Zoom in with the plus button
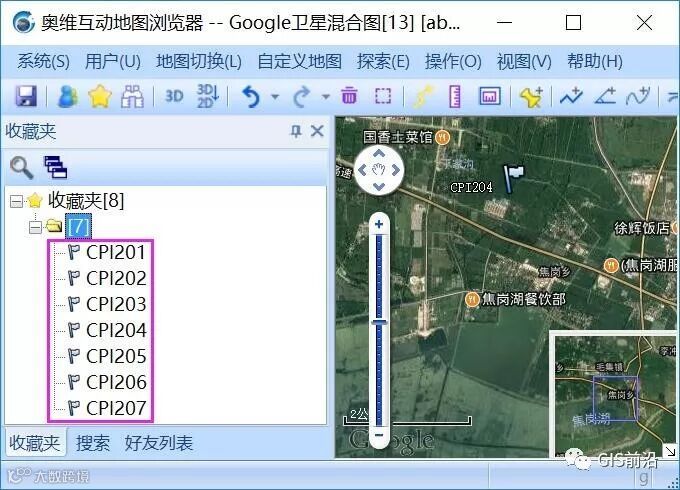Viewport: 680px width, 490px height. click(x=379, y=224)
